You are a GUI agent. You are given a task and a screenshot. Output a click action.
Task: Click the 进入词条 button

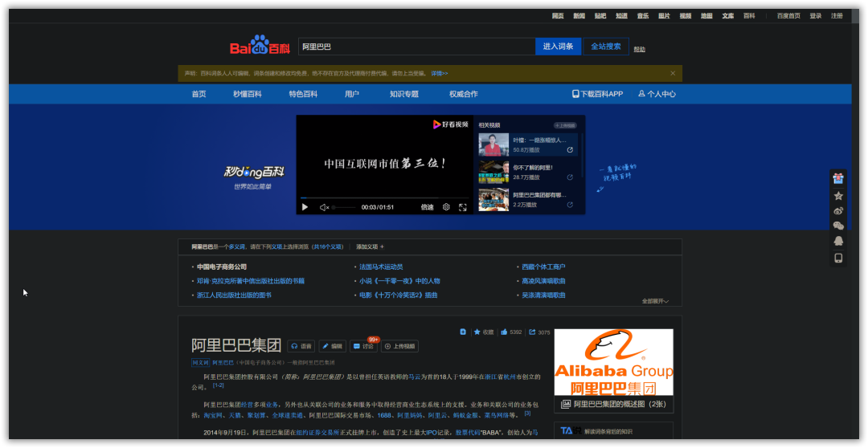tap(558, 47)
